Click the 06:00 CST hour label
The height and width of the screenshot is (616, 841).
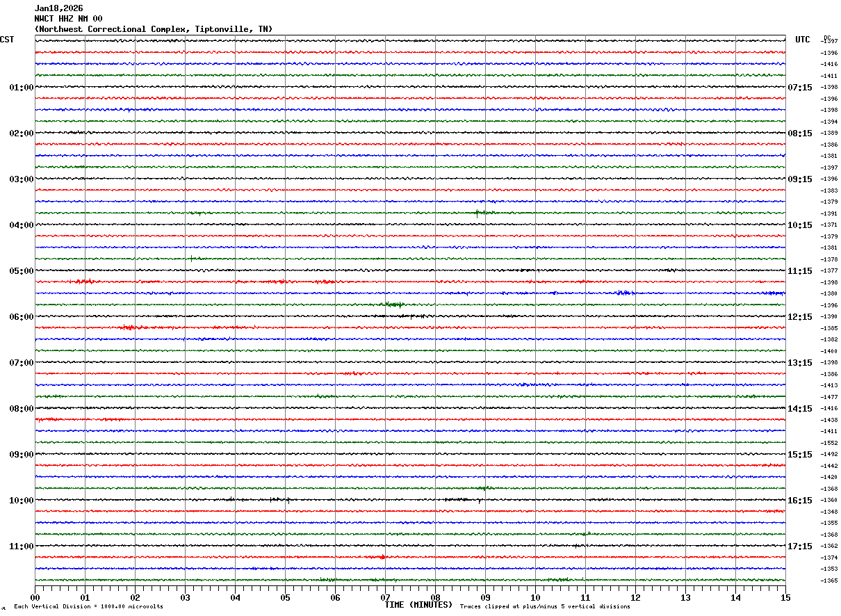pyautogui.click(x=21, y=317)
